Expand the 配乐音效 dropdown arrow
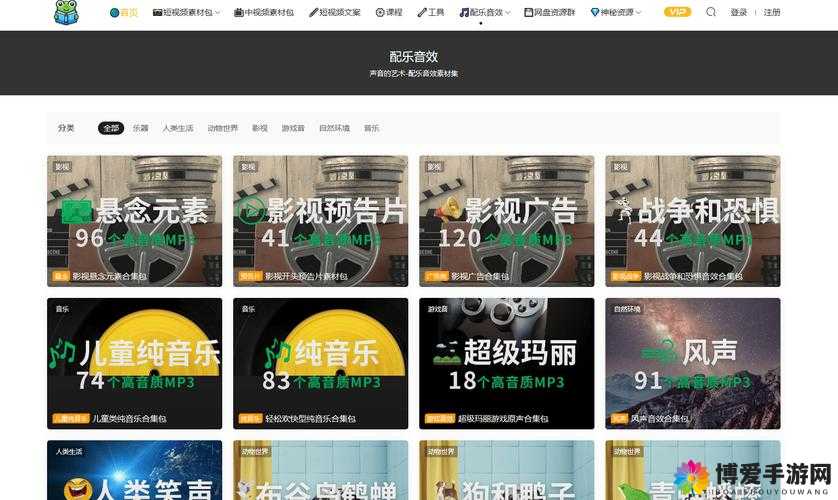 (x=508, y=12)
